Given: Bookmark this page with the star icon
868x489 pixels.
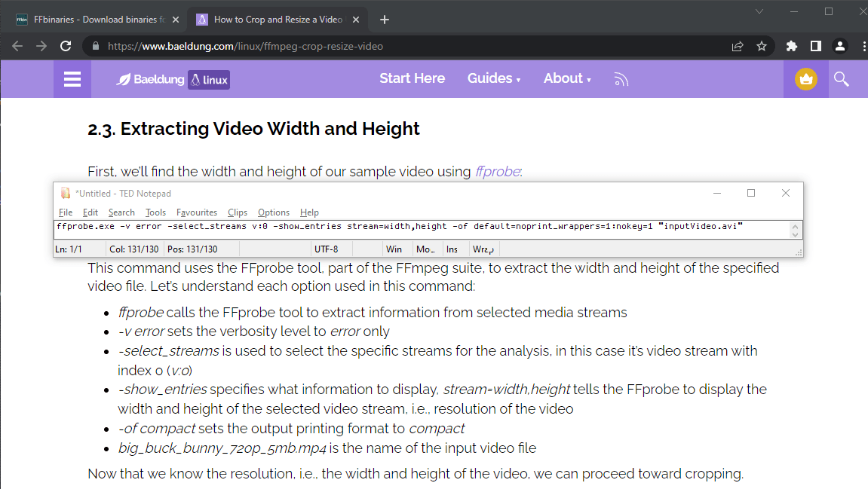Looking at the screenshot, I should pos(762,46).
